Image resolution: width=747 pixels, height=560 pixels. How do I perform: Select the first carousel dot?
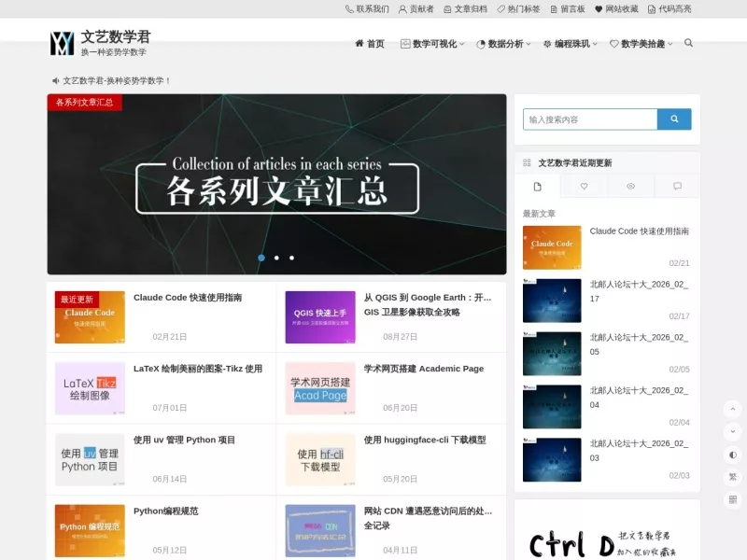[x=261, y=258]
